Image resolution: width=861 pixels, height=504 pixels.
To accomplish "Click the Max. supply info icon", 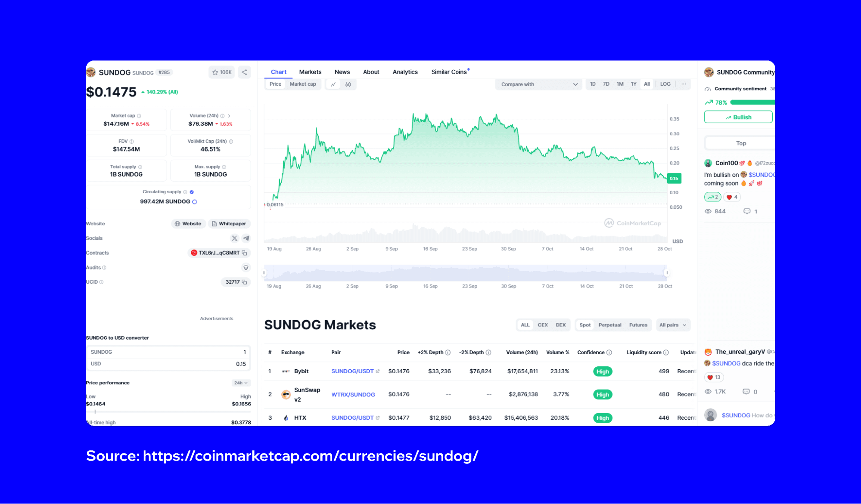I will [224, 167].
